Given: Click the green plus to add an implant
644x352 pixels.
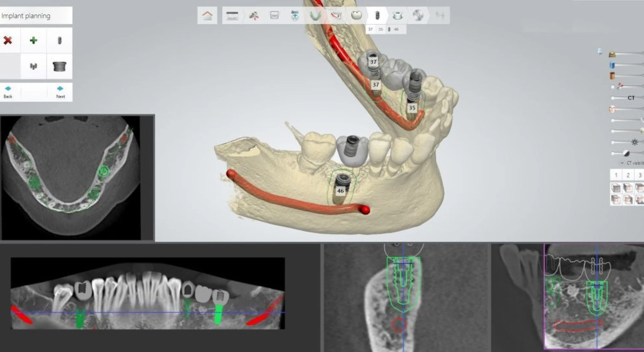Looking at the screenshot, I should coord(34,40).
